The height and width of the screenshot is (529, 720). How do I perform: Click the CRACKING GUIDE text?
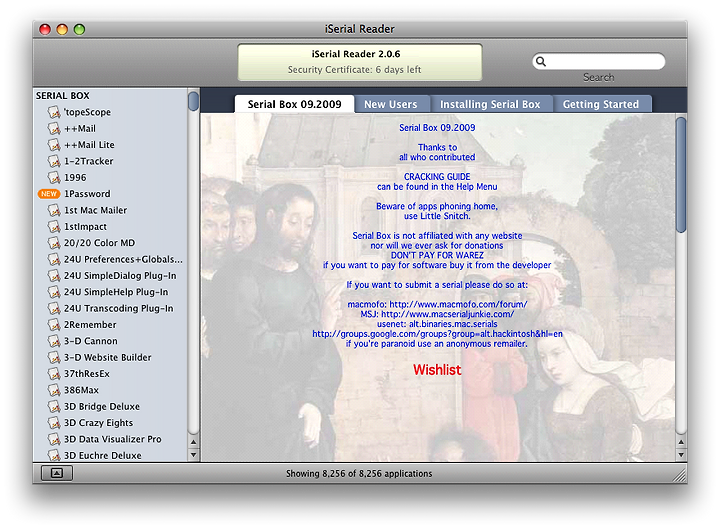[x=437, y=177]
